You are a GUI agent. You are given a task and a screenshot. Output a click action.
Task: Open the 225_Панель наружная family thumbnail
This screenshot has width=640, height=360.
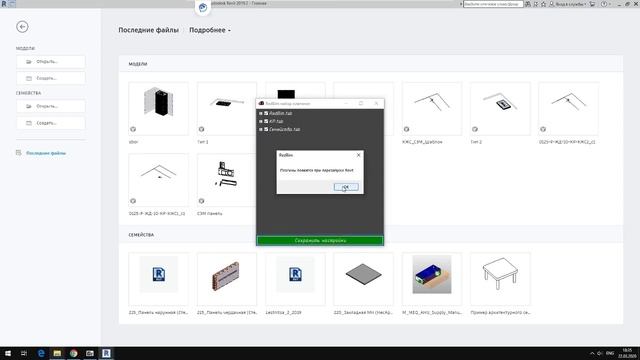(x=158, y=279)
